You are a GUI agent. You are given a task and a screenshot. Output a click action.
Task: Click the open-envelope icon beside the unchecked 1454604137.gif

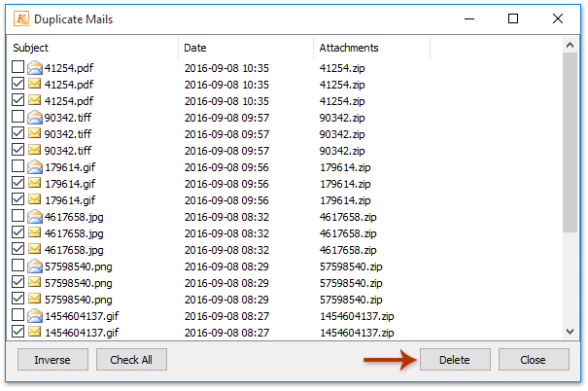(35, 316)
